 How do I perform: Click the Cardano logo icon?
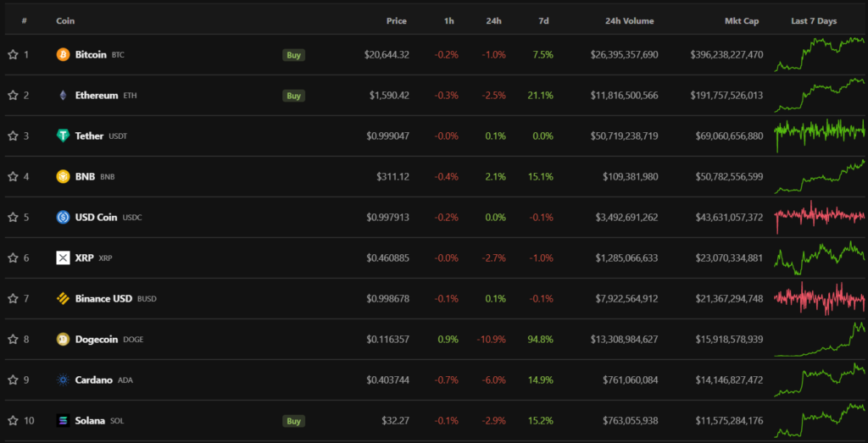[63, 380]
